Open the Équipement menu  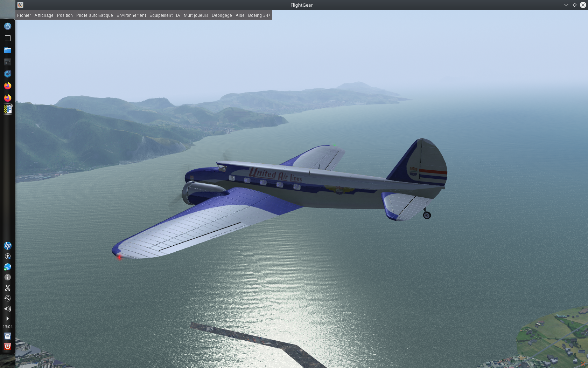[x=161, y=15]
